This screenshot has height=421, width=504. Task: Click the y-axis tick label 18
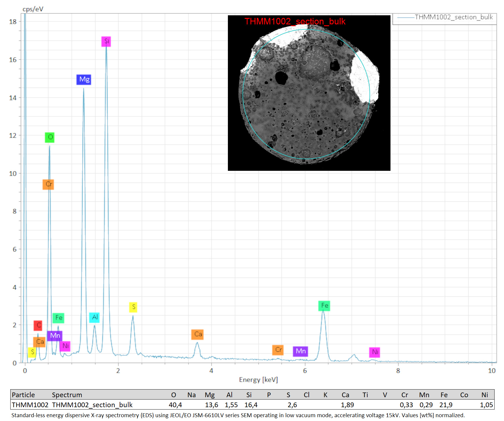13,22
